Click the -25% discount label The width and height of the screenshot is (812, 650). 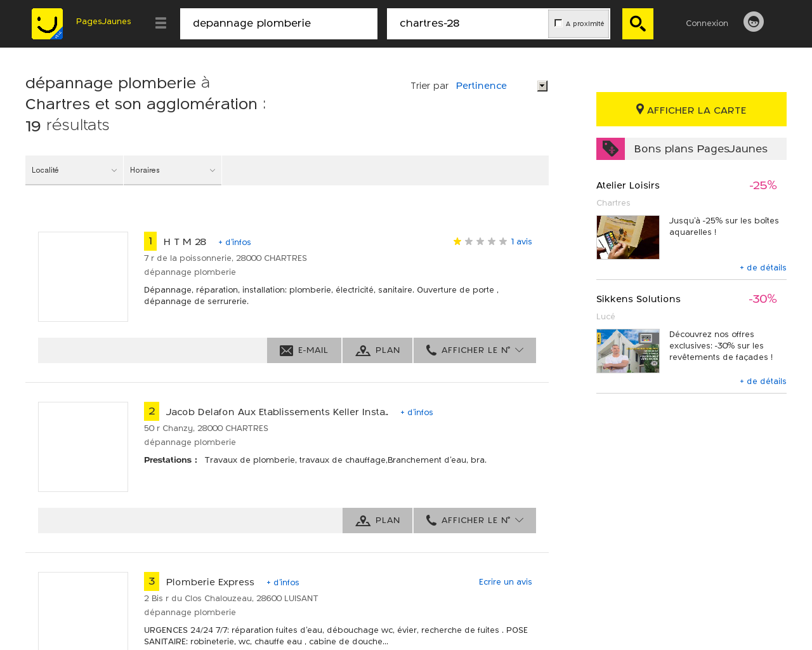(763, 185)
